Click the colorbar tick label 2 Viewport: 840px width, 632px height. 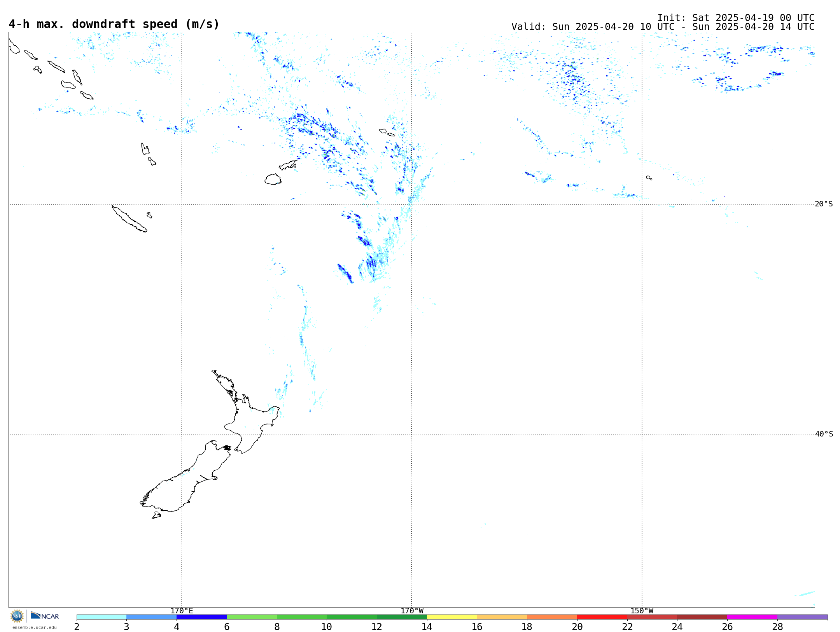pos(77,627)
